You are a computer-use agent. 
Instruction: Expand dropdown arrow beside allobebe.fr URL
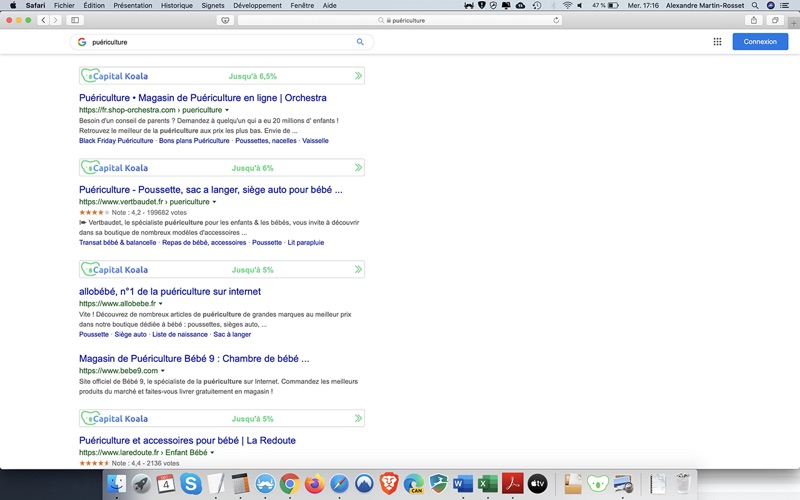point(161,304)
